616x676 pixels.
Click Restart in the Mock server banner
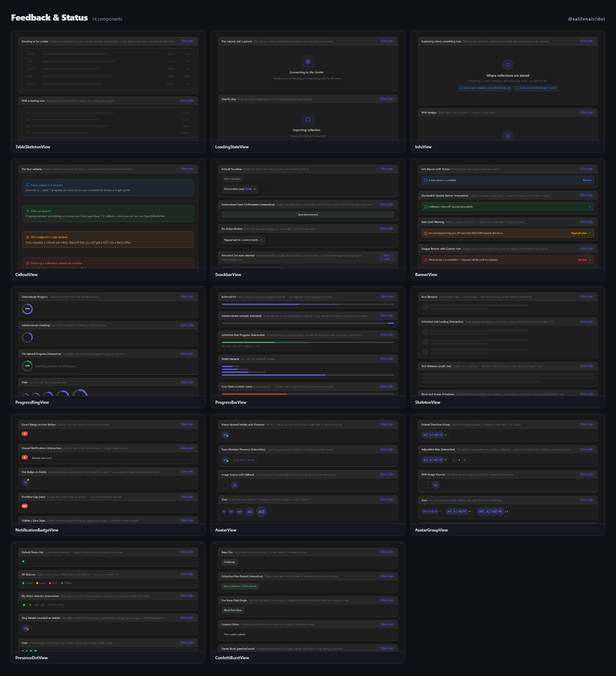(x=582, y=260)
